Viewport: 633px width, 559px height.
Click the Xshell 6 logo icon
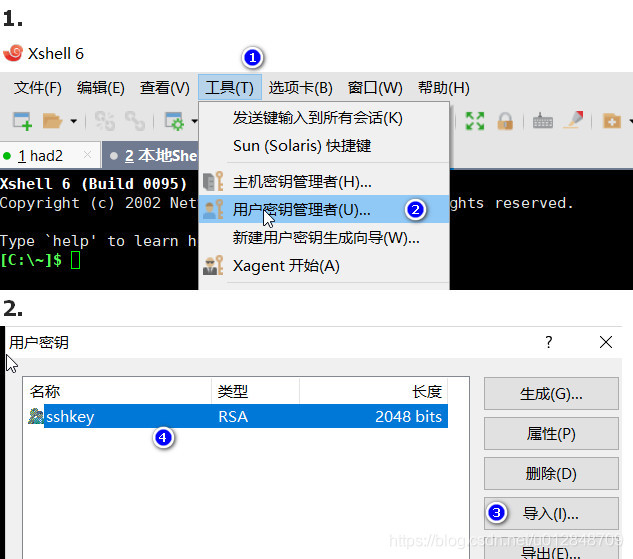[x=13, y=53]
